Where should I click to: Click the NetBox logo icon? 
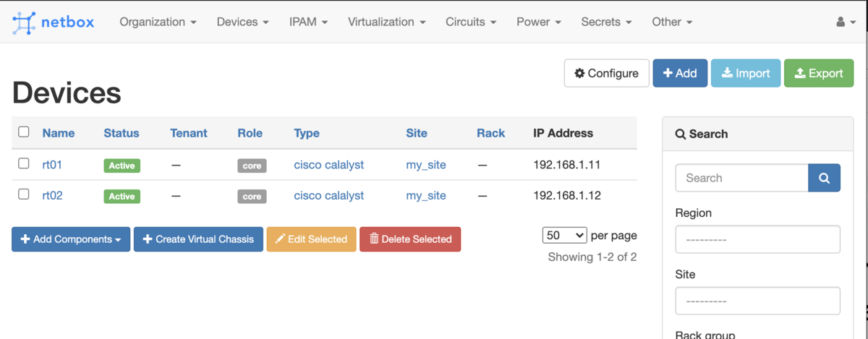(x=24, y=22)
